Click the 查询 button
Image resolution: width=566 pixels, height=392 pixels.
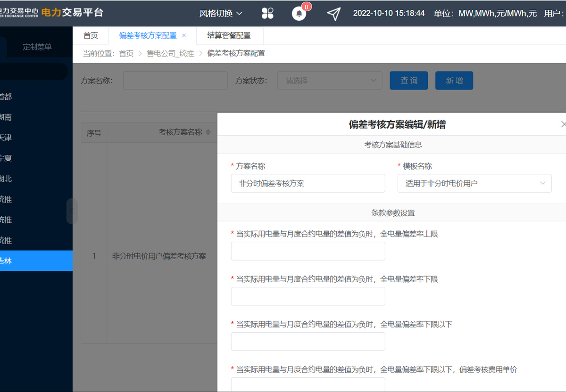[409, 81]
